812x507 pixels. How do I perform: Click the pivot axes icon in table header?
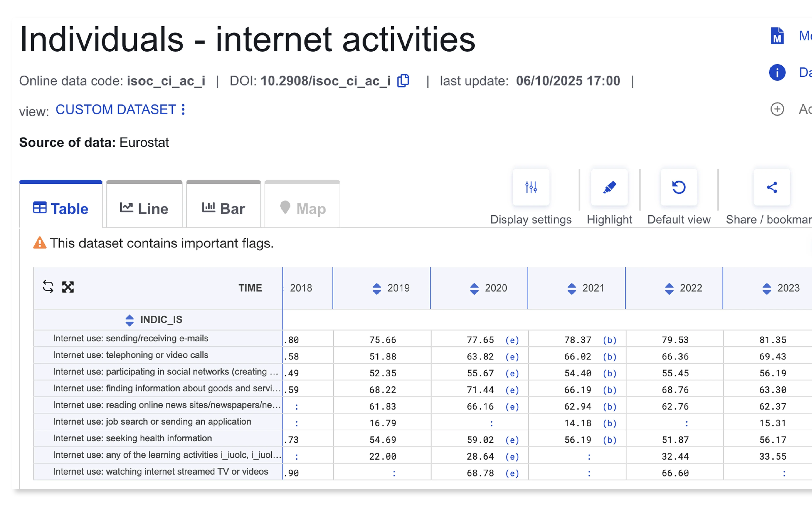(48, 287)
